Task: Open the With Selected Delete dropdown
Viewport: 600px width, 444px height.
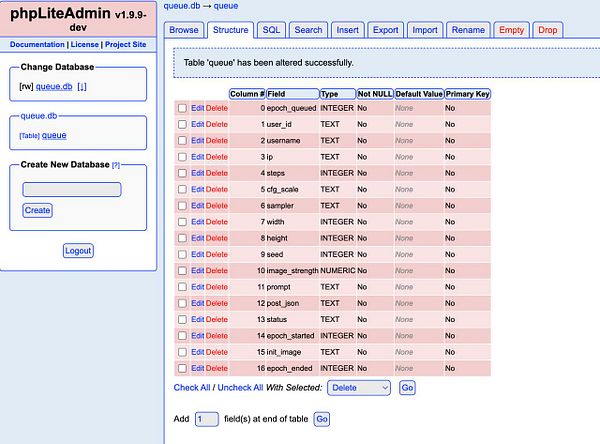Action: tap(359, 388)
